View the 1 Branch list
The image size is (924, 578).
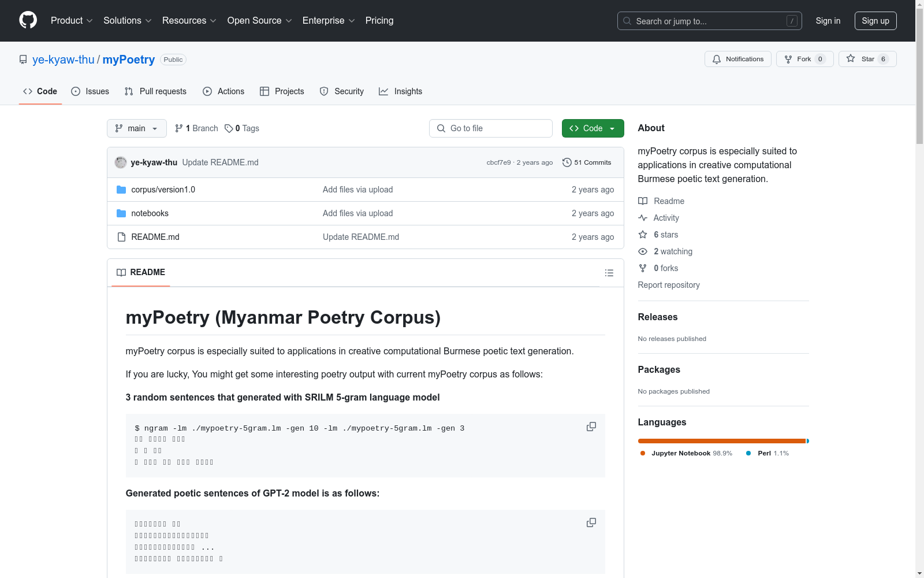coord(196,128)
